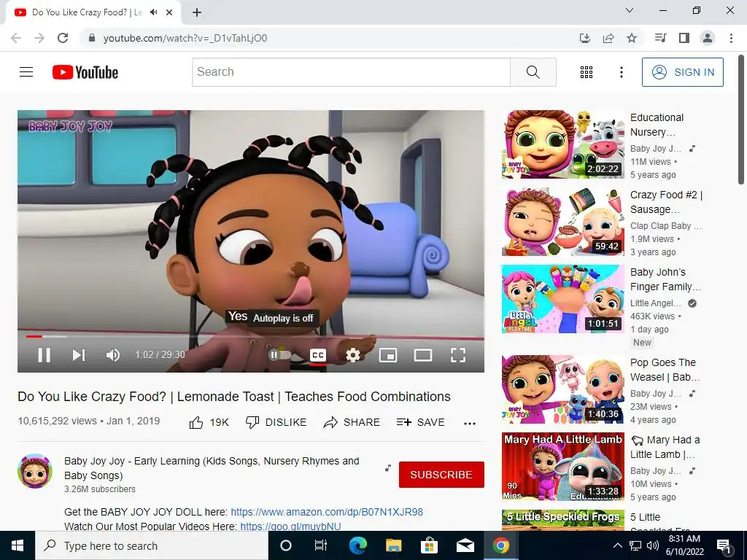The height and width of the screenshot is (560, 747).
Task: Seek along the video progress bar
Action: pos(251,337)
